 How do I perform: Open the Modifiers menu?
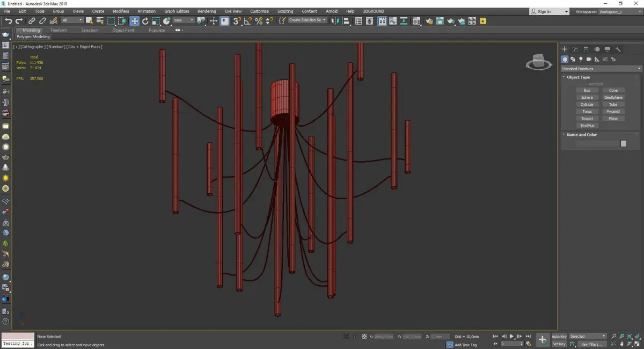pos(121,11)
